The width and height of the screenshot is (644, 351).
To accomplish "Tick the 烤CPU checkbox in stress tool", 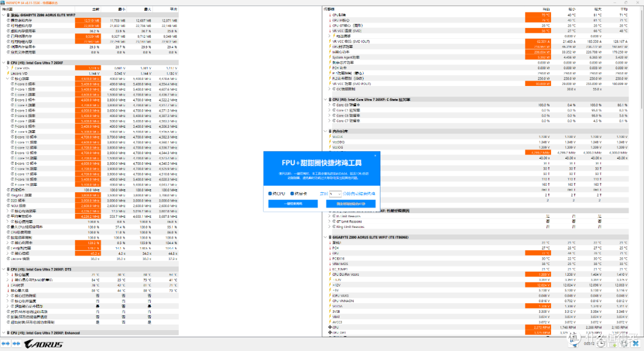I will point(270,193).
